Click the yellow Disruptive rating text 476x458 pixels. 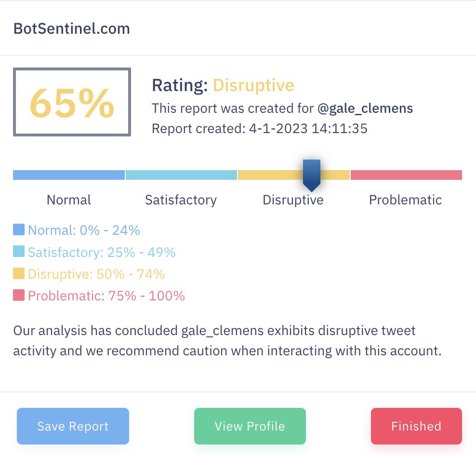point(253,85)
